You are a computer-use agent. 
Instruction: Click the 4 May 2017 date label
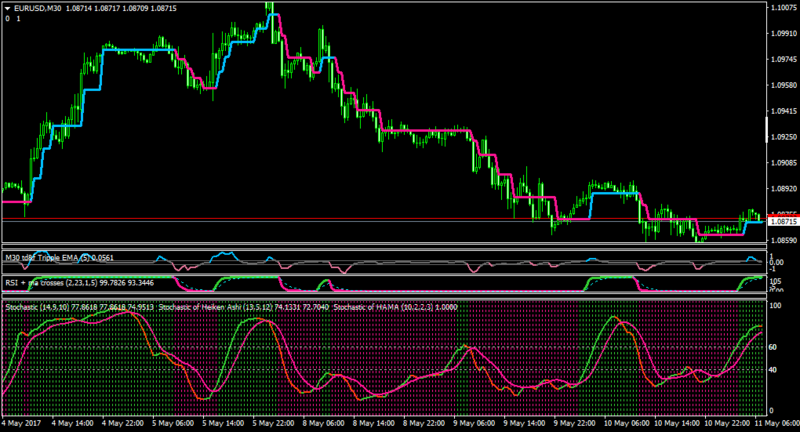[x=21, y=423]
